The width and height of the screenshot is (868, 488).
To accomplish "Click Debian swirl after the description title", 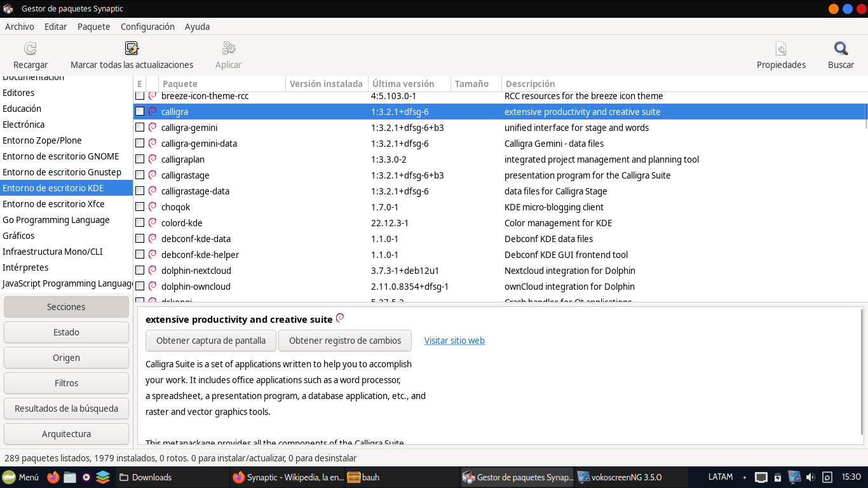I will 340,318.
